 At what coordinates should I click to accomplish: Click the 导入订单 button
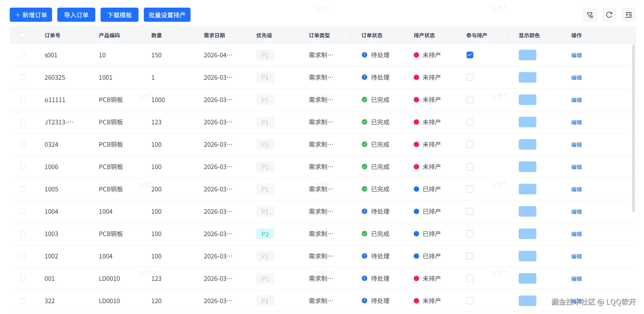coord(76,15)
